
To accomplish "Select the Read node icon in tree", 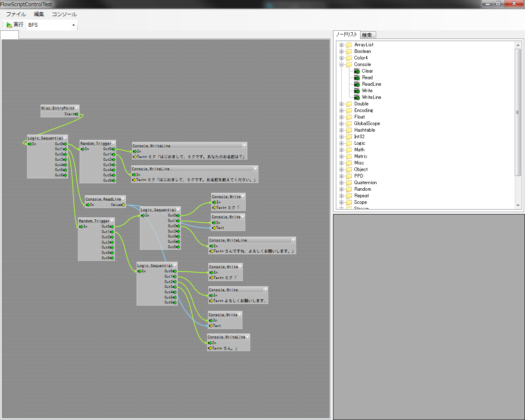I will [x=357, y=78].
